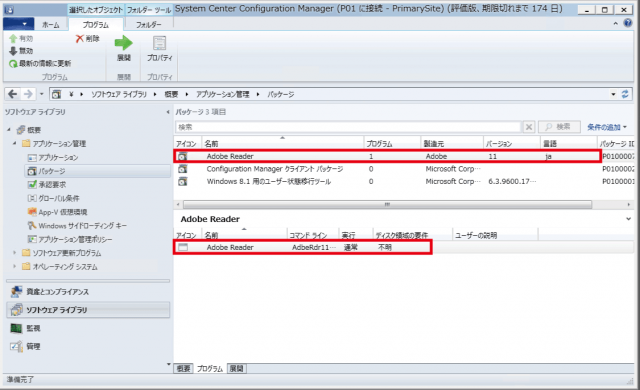Click the Adobe Reader package icon

tap(182, 156)
